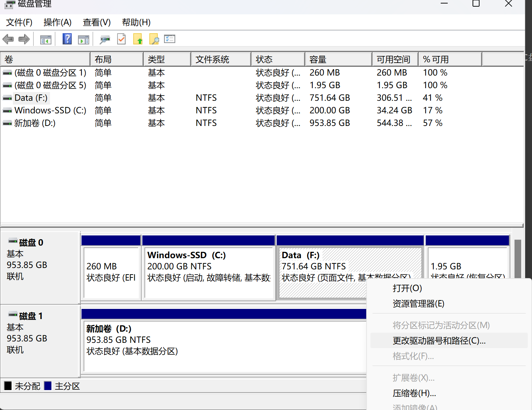Click the document with red checkmark icon
This screenshot has height=410, width=532.
(x=121, y=39)
